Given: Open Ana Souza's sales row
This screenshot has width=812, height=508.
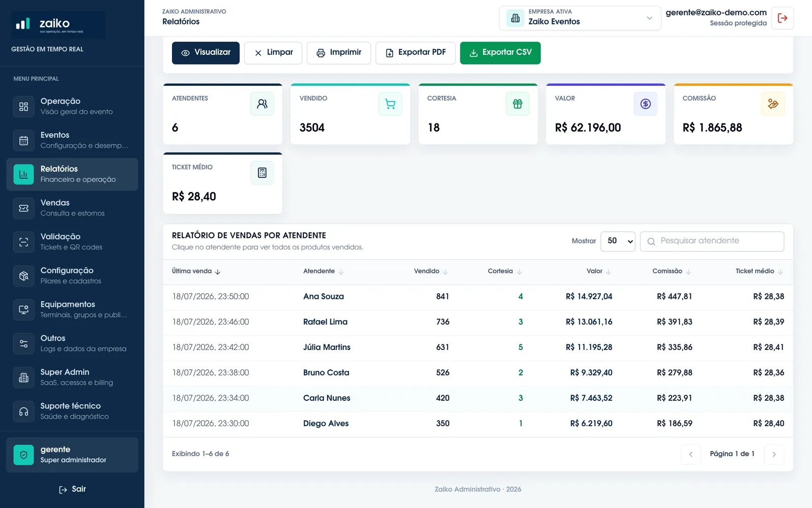Looking at the screenshot, I should click(478, 297).
